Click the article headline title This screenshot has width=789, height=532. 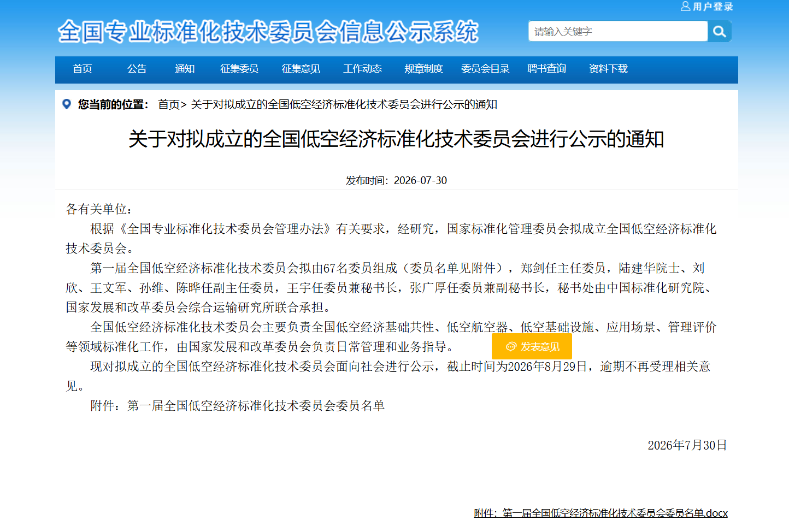coord(396,139)
